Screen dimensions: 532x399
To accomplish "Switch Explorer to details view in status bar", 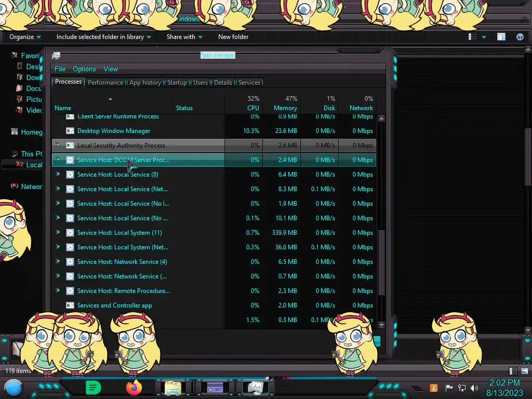I will coord(513,371).
